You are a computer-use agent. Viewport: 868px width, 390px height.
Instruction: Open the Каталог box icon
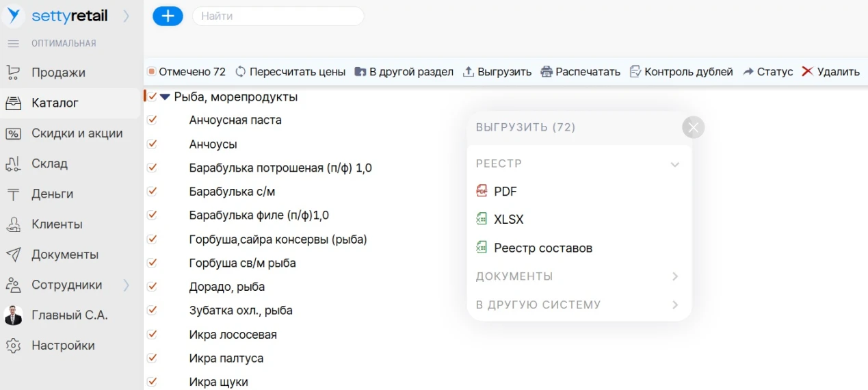point(13,103)
